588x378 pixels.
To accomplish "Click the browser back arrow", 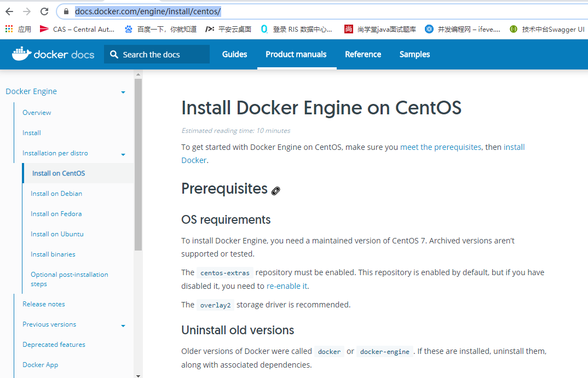I will [x=9, y=10].
